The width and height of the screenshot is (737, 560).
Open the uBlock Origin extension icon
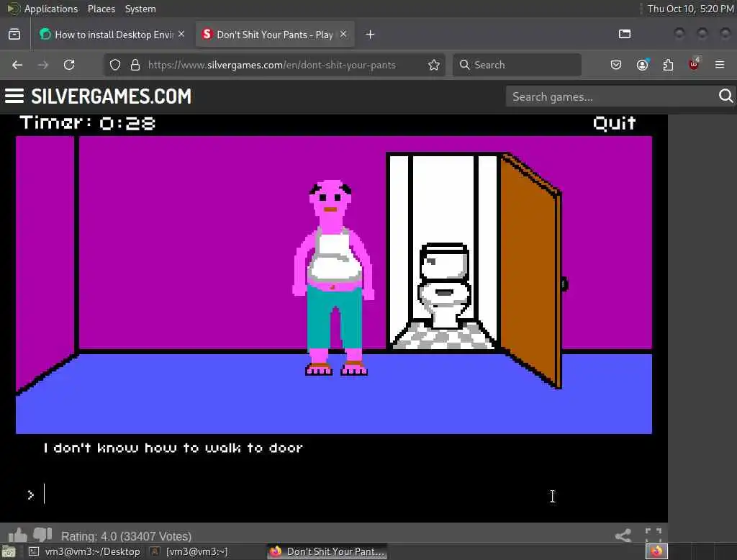click(694, 64)
